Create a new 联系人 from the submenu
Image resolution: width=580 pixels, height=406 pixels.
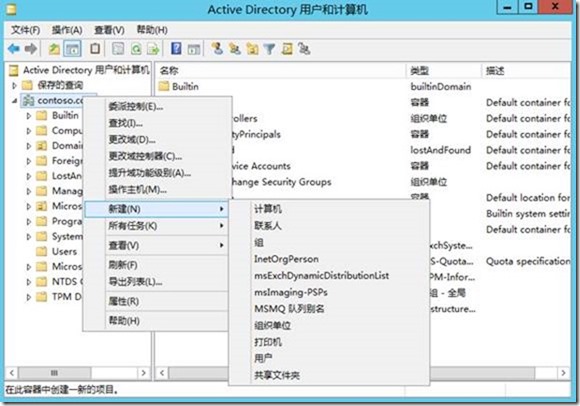(329, 226)
